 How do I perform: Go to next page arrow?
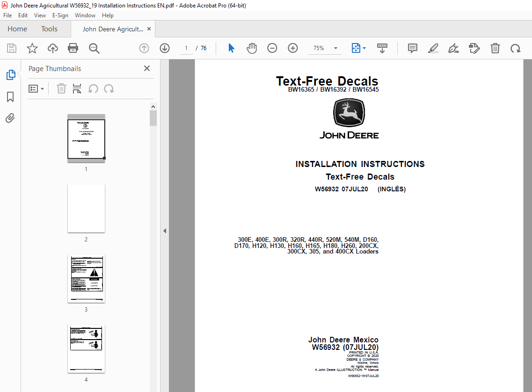(x=165, y=48)
